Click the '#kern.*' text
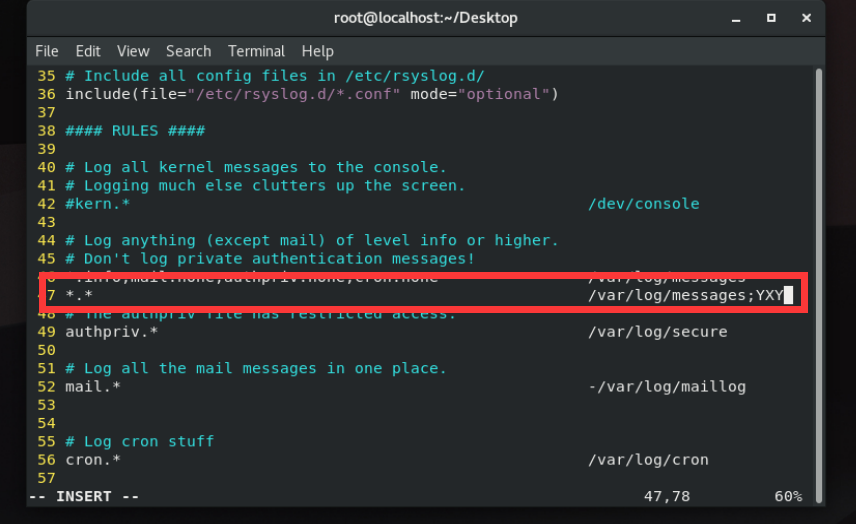The image size is (856, 524). click(97, 204)
